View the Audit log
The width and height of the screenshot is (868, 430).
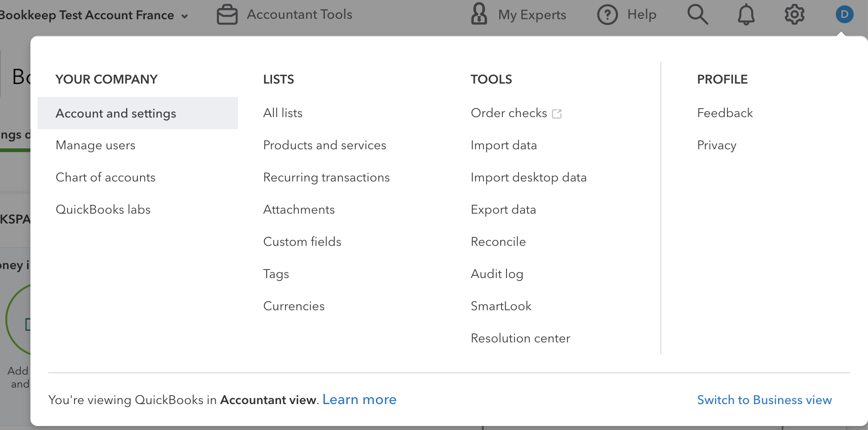tap(497, 274)
